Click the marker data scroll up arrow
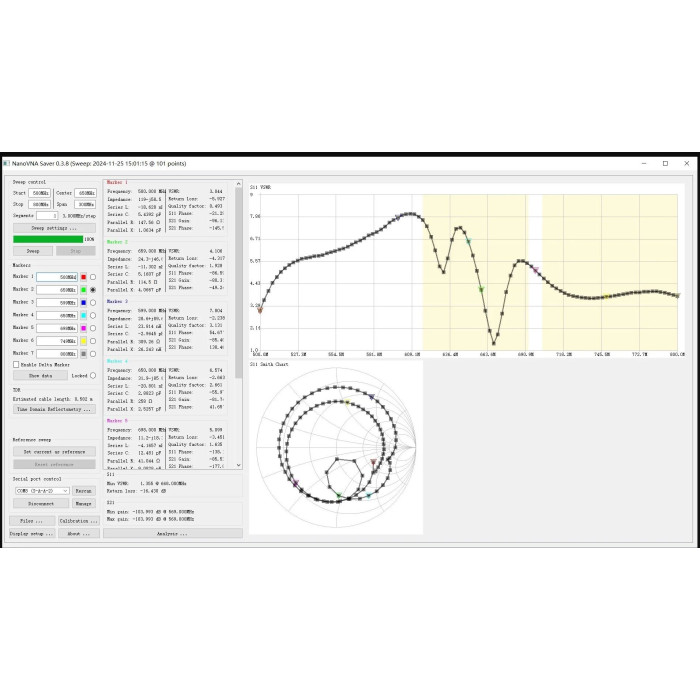 [239, 183]
